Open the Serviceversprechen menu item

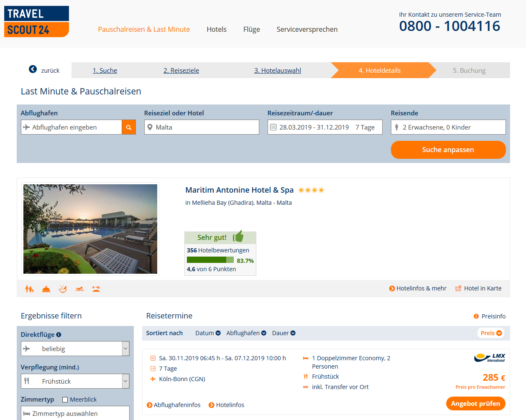click(x=307, y=29)
